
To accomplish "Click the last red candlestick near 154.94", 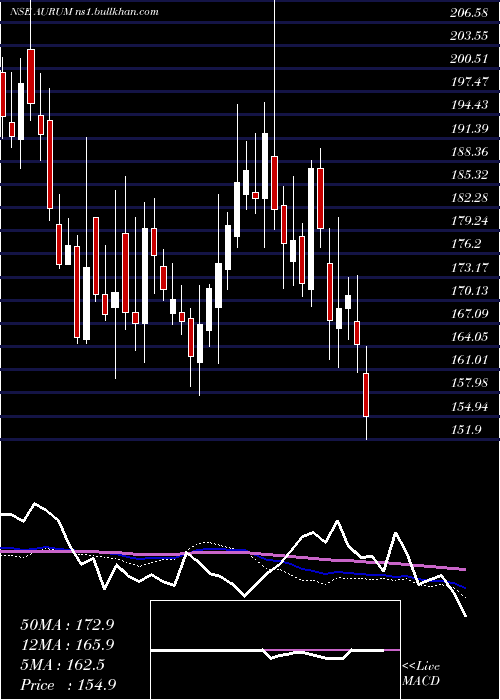I will tap(366, 395).
